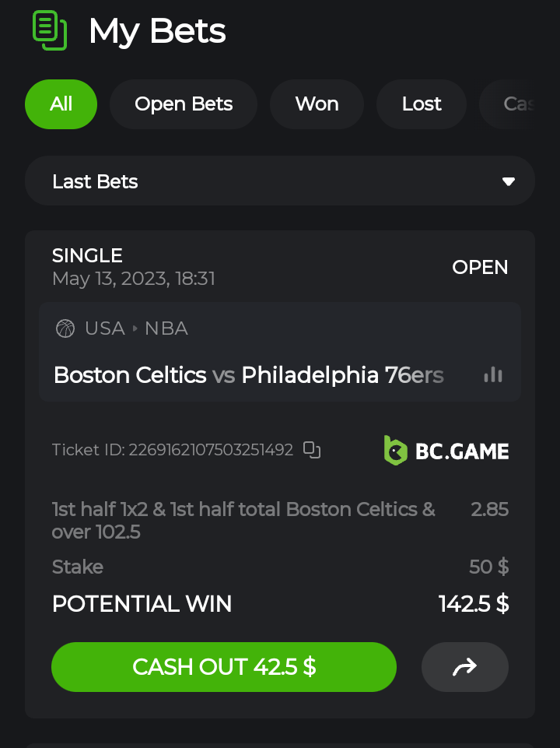Open Boston Celtics vs Philadelphia 76ers match
Viewport: 560px width, 748px height.
249,375
